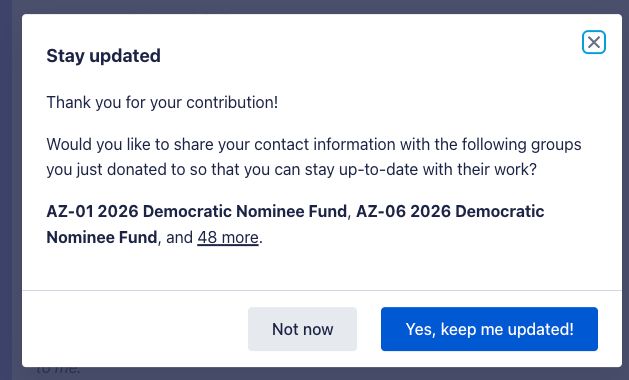Screen dimensions: 629x380
Task: Click the Thank you for your contribution text
Action: pyautogui.click(x=162, y=102)
